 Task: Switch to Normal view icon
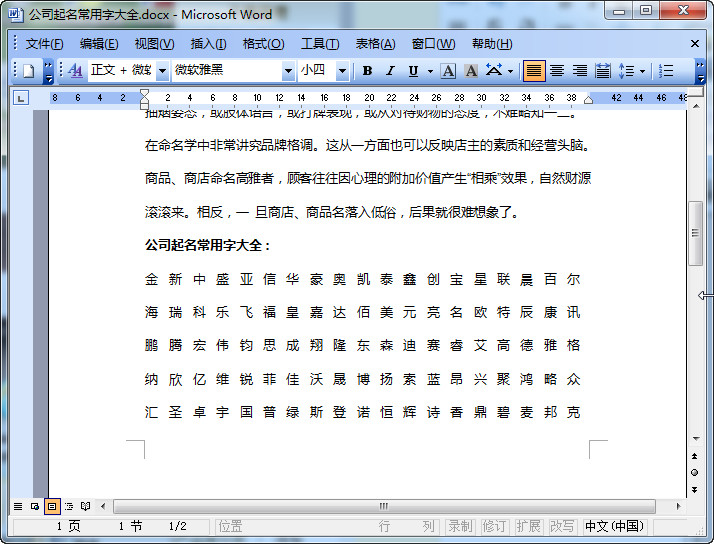[18, 506]
